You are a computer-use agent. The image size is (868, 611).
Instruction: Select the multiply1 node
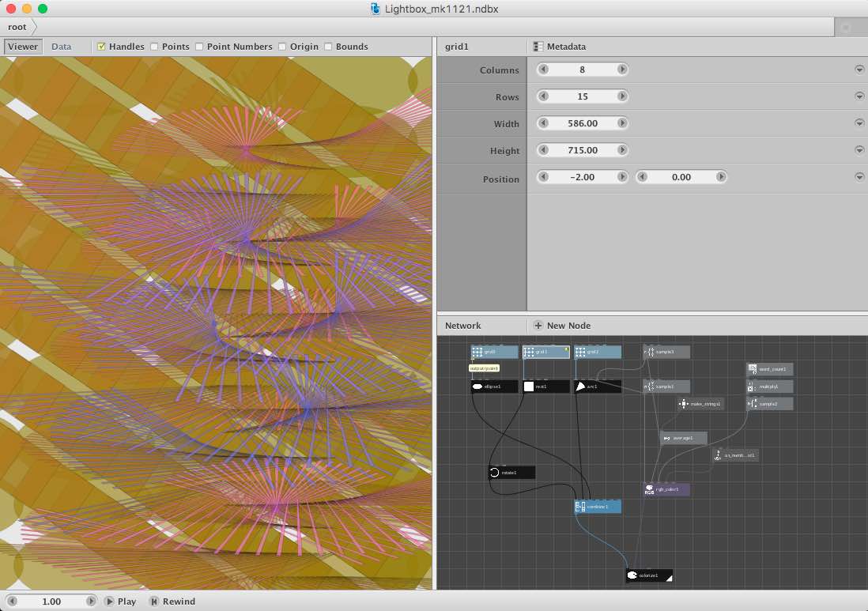(x=769, y=387)
